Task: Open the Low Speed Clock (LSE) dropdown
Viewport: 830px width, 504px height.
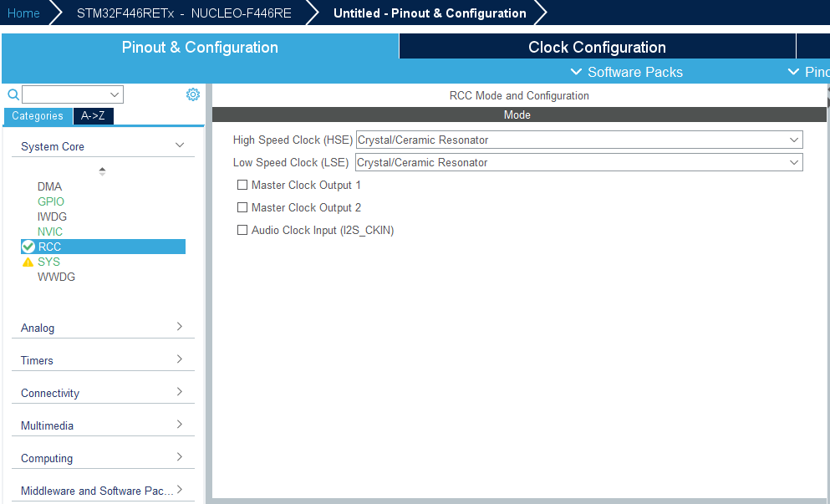Action: [x=793, y=162]
